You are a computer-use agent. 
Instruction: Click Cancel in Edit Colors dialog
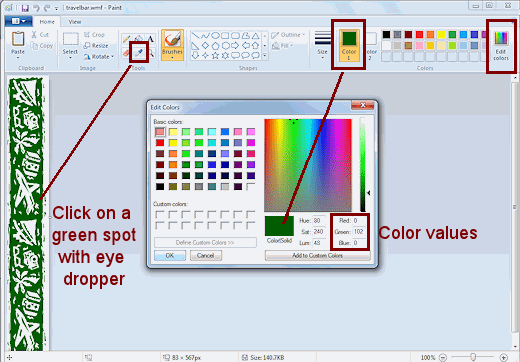coord(206,255)
